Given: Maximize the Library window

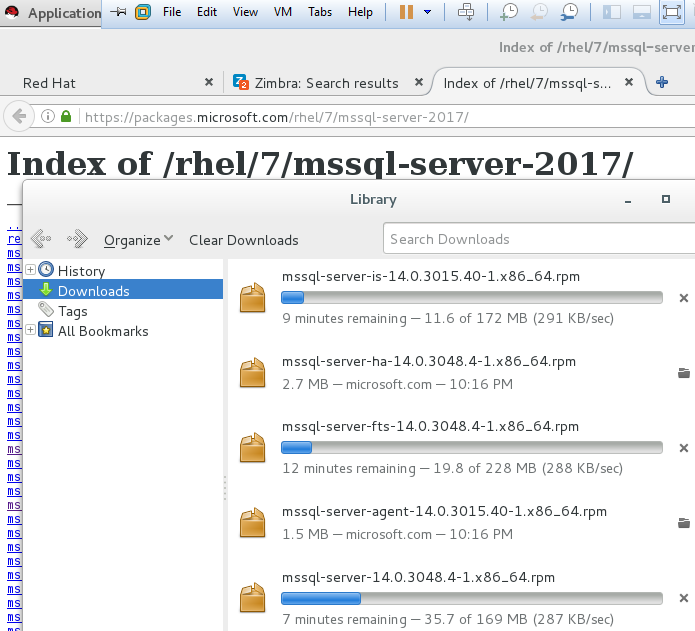Looking at the screenshot, I should [x=666, y=199].
